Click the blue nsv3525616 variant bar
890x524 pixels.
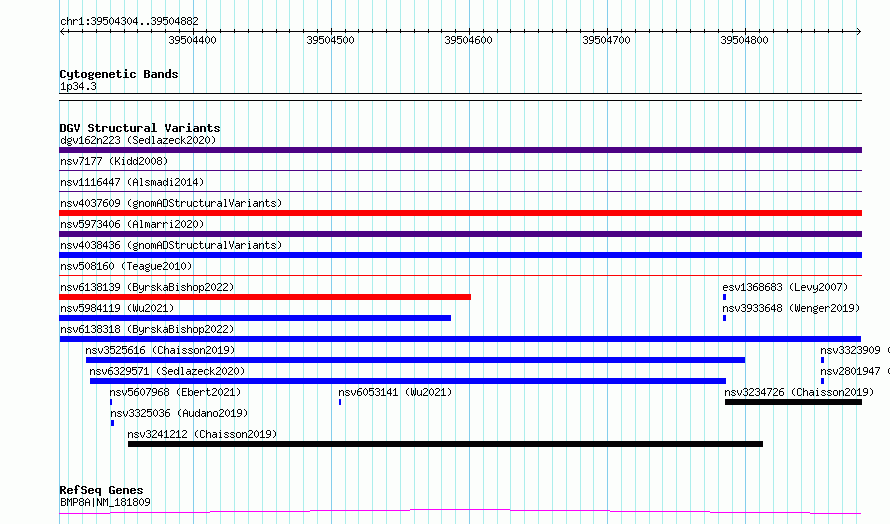point(415,360)
